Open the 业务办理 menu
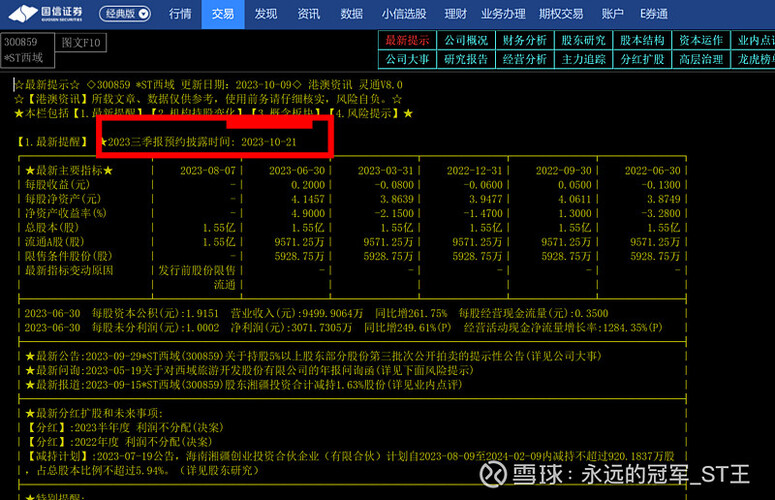 click(x=503, y=14)
